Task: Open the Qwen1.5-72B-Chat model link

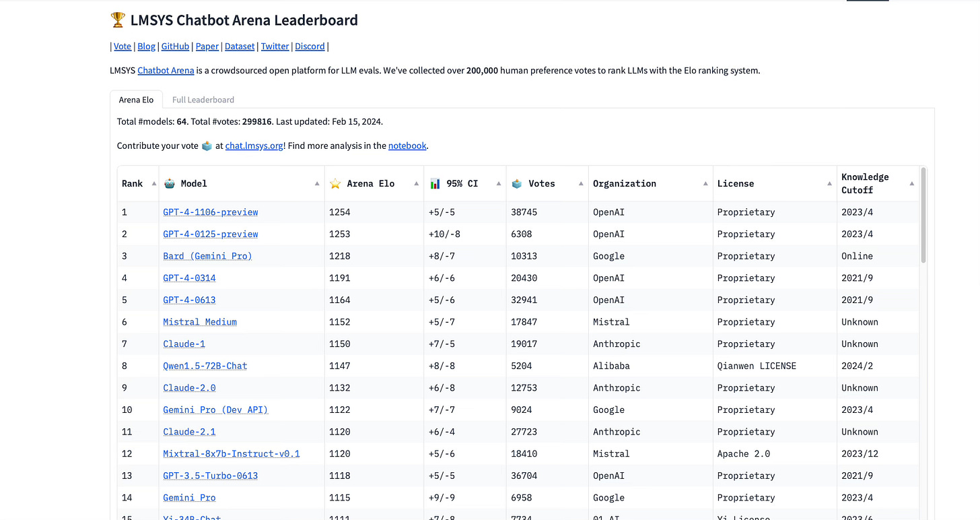Action: click(205, 366)
